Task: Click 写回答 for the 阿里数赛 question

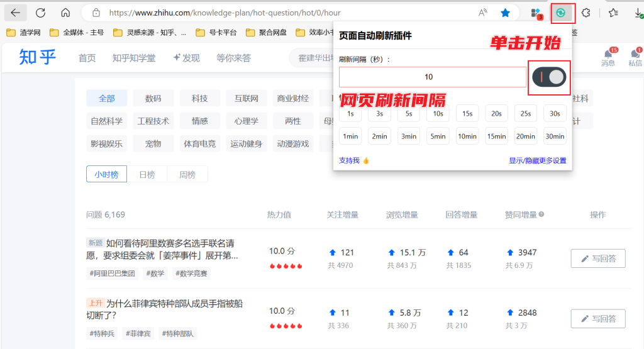Action: 598,258
